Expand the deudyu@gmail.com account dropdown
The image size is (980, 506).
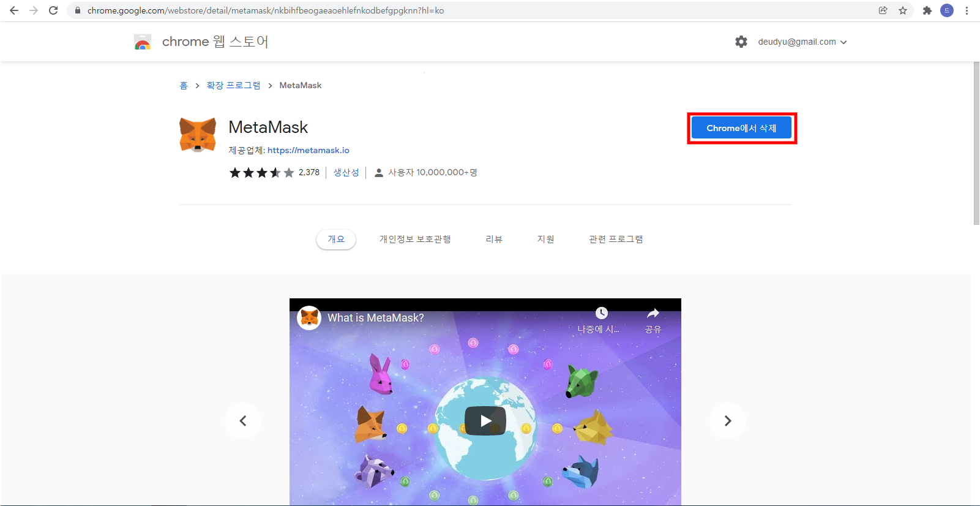[802, 42]
